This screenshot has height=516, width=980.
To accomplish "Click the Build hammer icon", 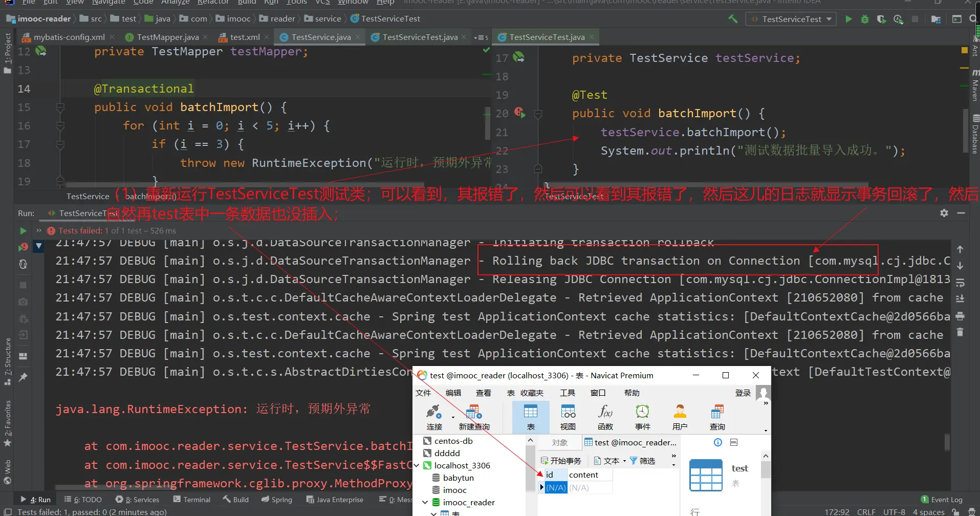I will 733,19.
